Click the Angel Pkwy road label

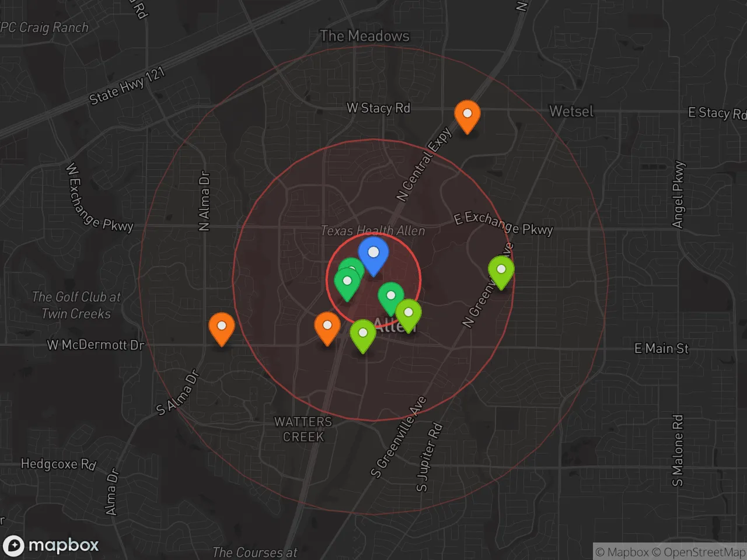click(x=678, y=195)
